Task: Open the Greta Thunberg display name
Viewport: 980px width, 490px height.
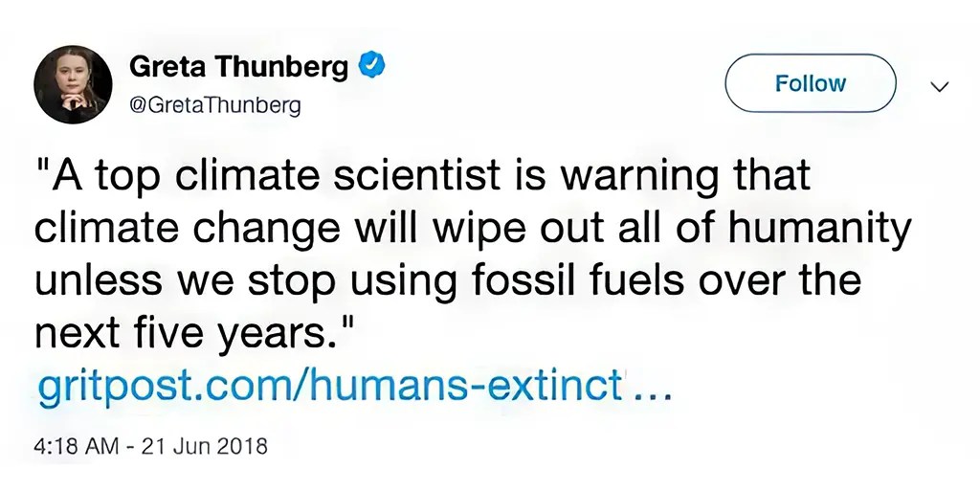Action: 238,68
